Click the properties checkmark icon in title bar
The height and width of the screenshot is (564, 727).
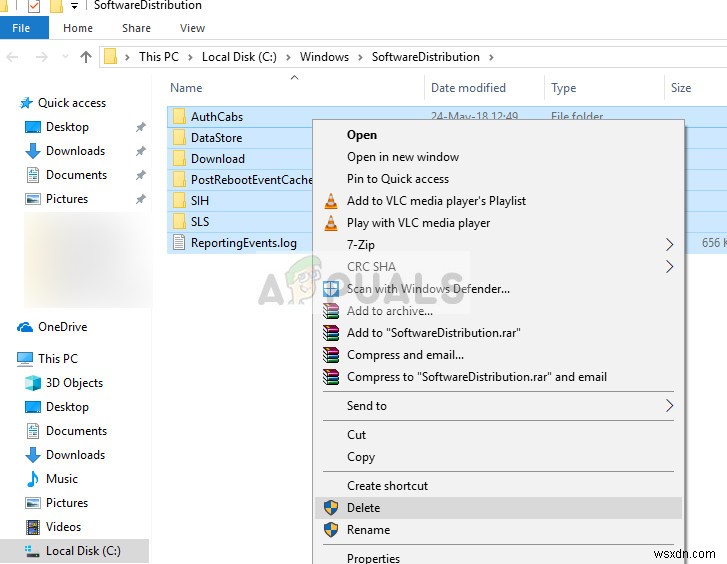click(x=34, y=6)
